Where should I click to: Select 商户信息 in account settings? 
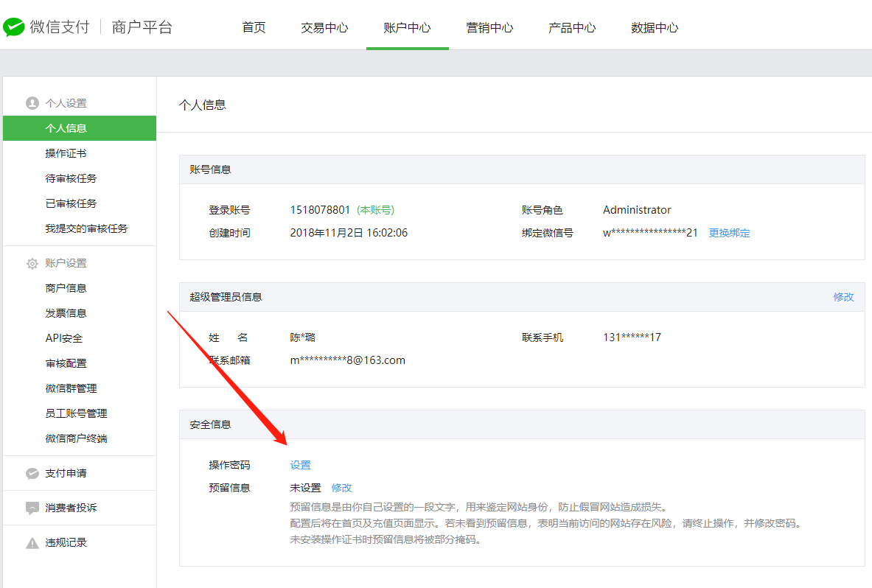(x=66, y=288)
